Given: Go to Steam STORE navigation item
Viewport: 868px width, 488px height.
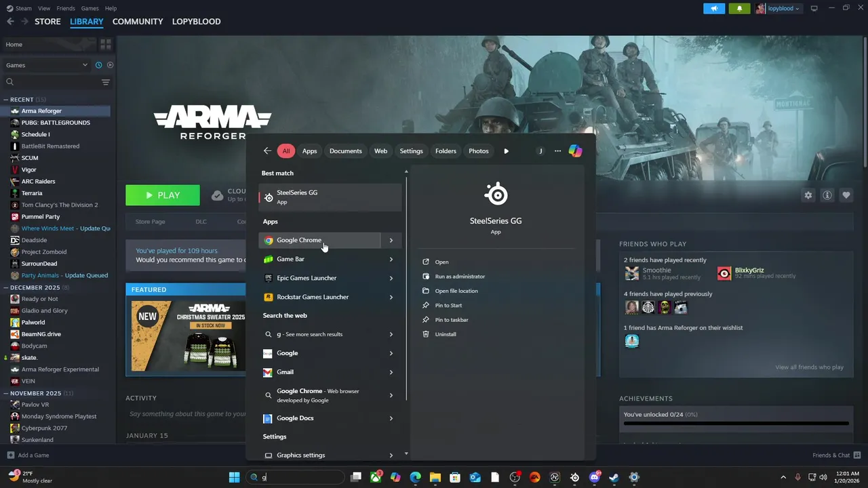Looking at the screenshot, I should [47, 22].
